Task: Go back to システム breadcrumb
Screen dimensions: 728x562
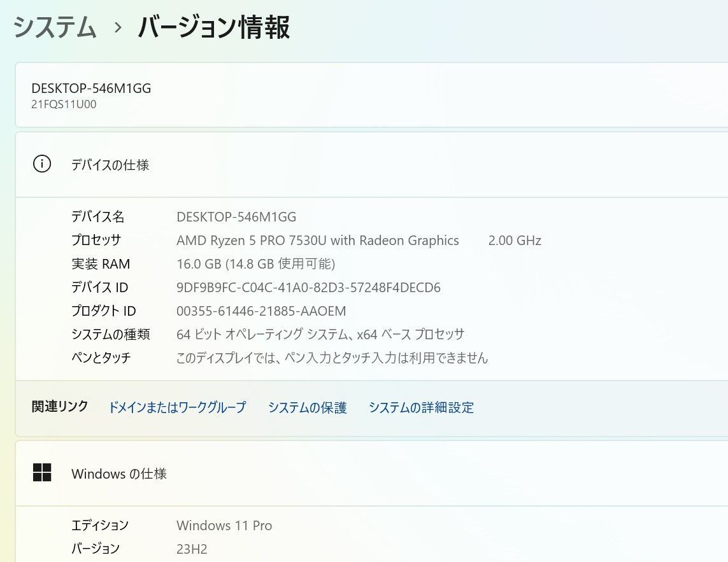Action: point(55,27)
